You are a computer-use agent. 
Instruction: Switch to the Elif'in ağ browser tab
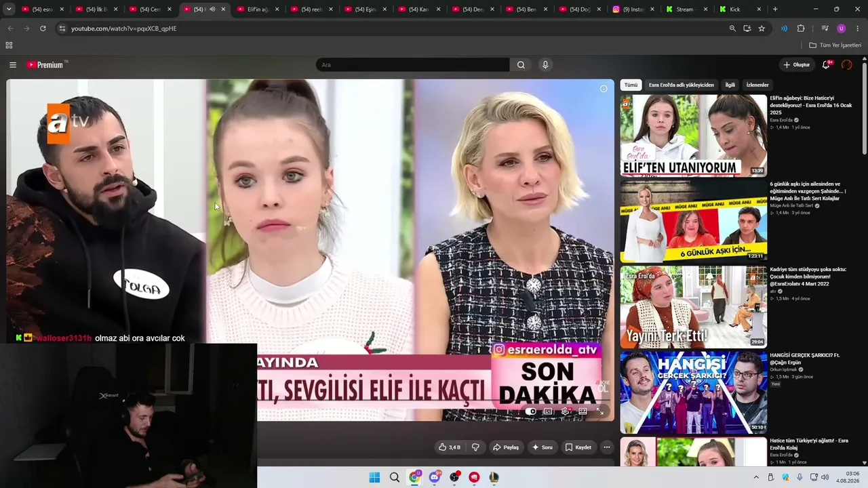pyautogui.click(x=257, y=9)
